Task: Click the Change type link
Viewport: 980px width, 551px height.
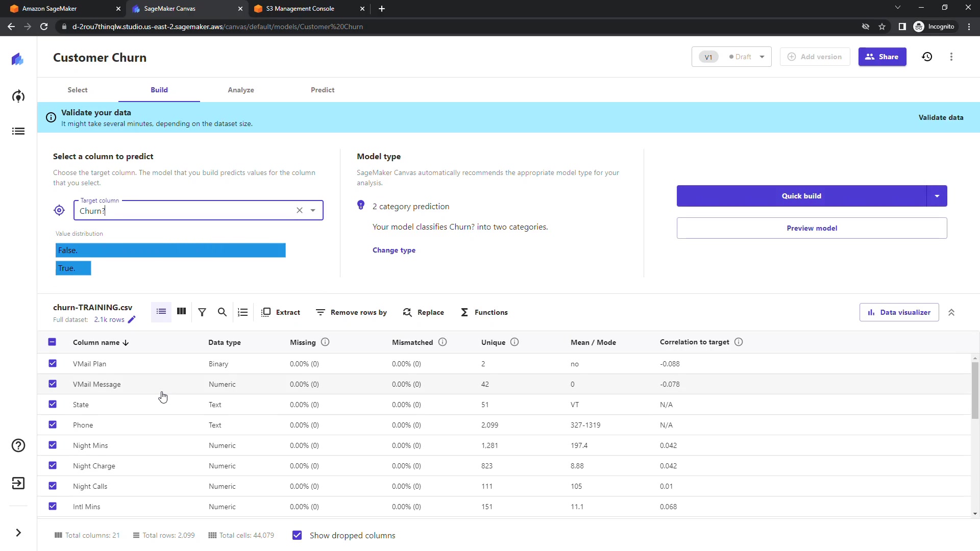Action: pyautogui.click(x=394, y=250)
